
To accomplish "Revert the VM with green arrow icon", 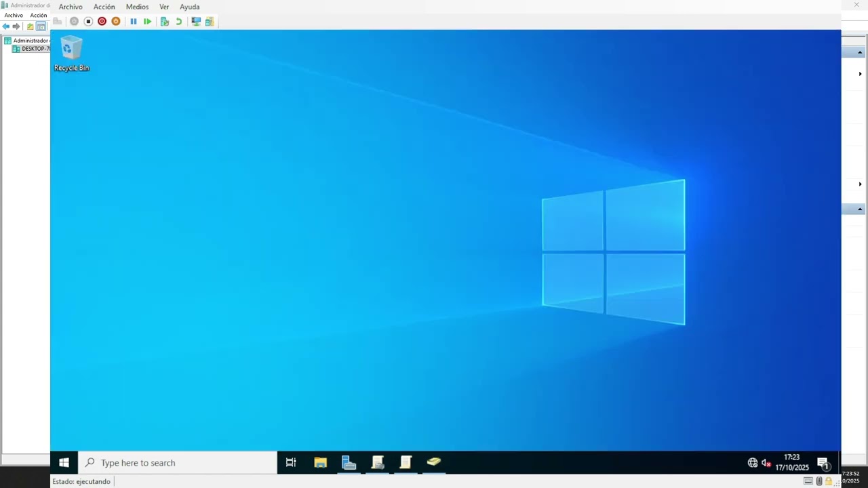I will [x=179, y=22].
